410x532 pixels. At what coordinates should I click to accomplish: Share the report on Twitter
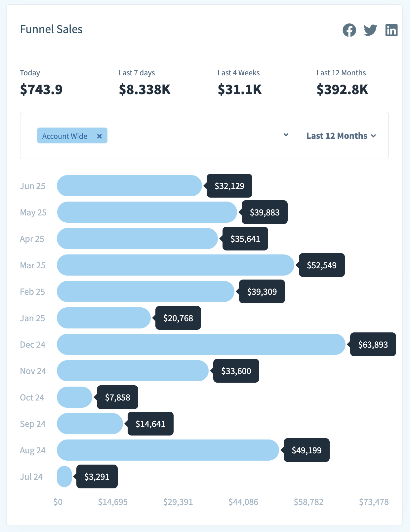(370, 30)
